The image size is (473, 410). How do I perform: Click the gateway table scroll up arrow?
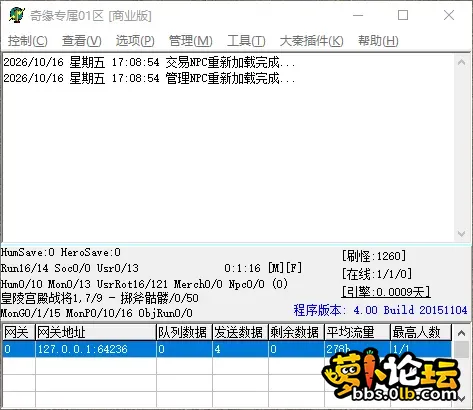461,333
